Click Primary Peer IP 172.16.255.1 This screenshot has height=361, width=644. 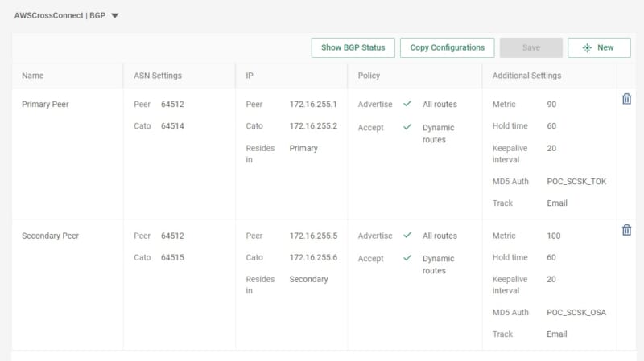313,105
